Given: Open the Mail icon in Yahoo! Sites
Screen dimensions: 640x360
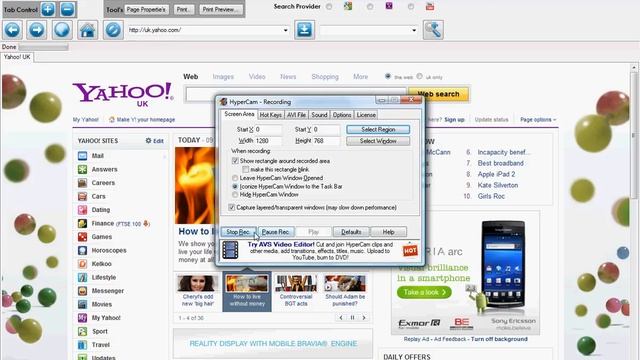Looking at the screenshot, I should click(82, 156).
